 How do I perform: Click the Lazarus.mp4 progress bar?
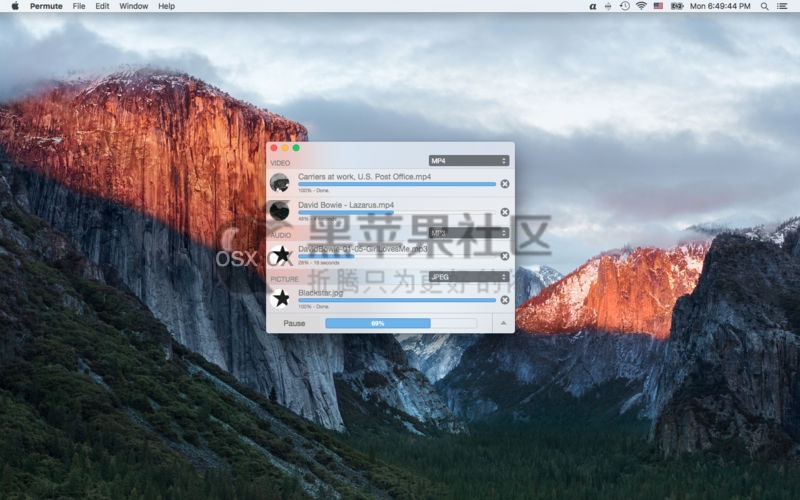(397, 212)
